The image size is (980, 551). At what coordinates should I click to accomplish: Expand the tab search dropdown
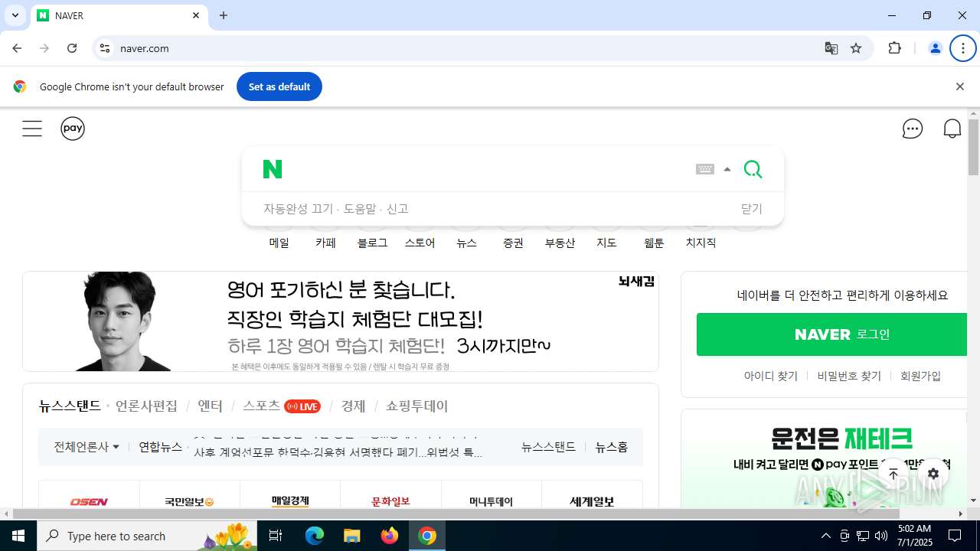[15, 15]
